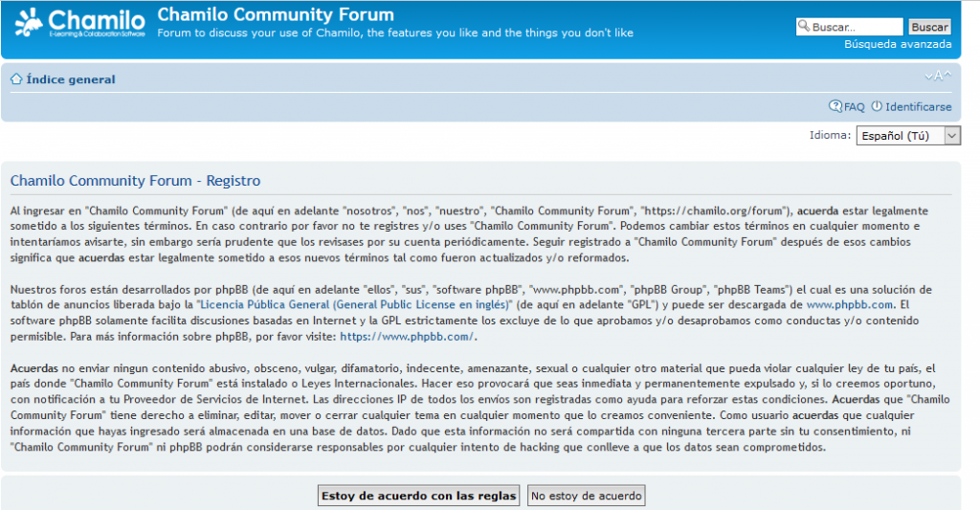Click the Idioma: label

(830, 135)
